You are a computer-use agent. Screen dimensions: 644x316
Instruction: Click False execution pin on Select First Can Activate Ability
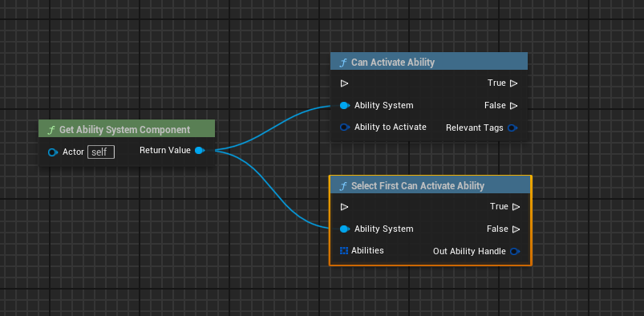click(x=516, y=229)
